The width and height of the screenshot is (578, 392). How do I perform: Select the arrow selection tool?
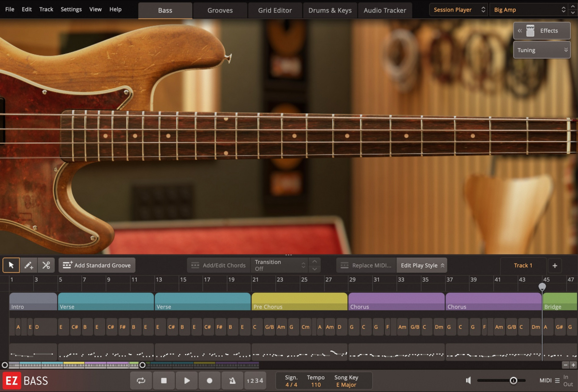point(11,265)
